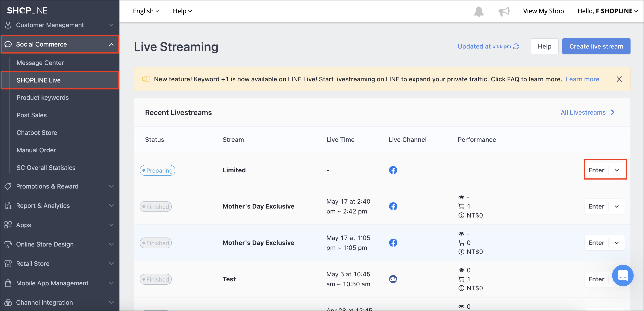Expand the Channel Integration chevron
Image resolution: width=644 pixels, height=311 pixels.
pyautogui.click(x=111, y=302)
